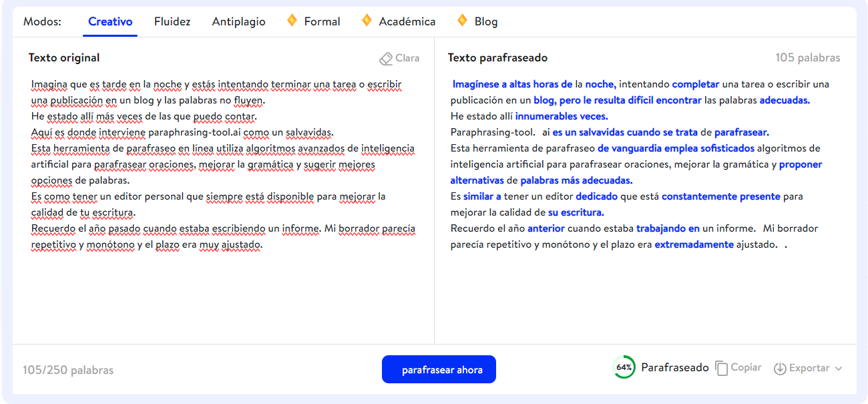Click the diamond icon beside Académica
Image resolution: width=868 pixels, height=404 pixels.
(367, 21)
